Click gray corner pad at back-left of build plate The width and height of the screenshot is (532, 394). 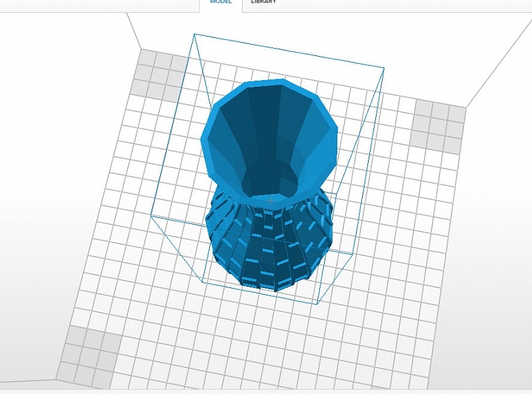click(x=159, y=74)
